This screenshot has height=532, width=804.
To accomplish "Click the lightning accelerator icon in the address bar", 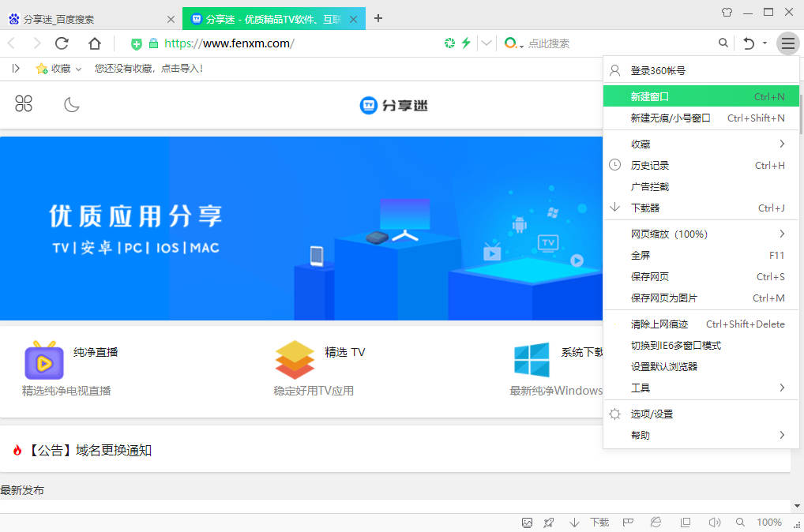I will [465, 43].
